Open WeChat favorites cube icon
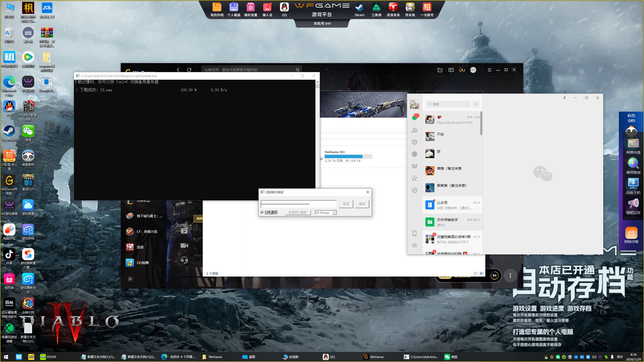Viewport: 644px width, 362px height. click(x=415, y=142)
